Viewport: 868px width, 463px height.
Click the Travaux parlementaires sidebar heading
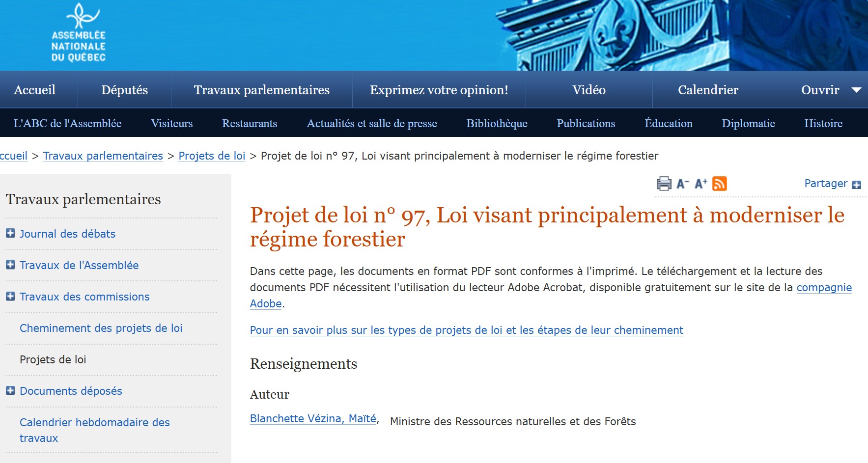(83, 199)
